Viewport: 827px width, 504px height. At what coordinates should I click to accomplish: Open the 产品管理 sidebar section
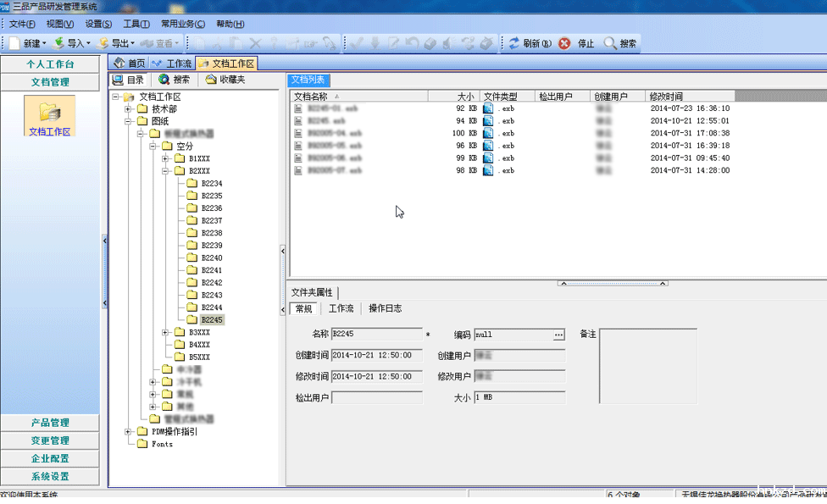pos(50,423)
